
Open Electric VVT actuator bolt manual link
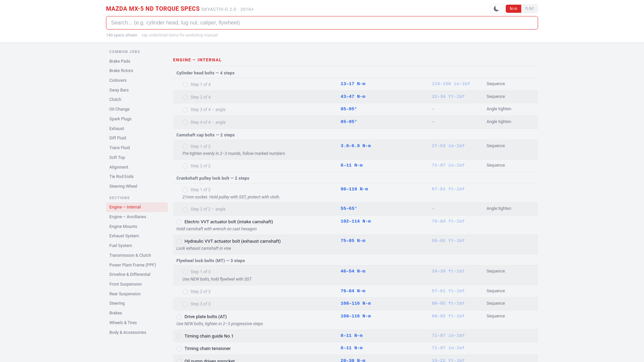[228, 222]
